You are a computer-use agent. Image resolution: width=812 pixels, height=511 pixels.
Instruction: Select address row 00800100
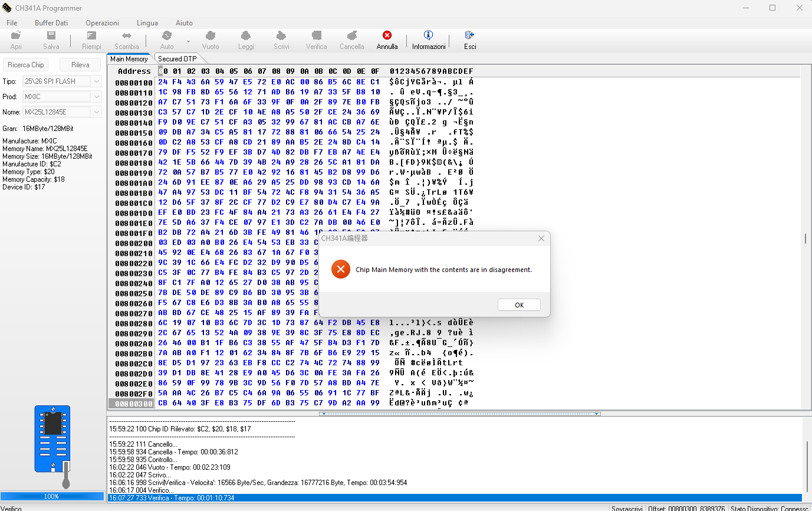click(x=134, y=83)
